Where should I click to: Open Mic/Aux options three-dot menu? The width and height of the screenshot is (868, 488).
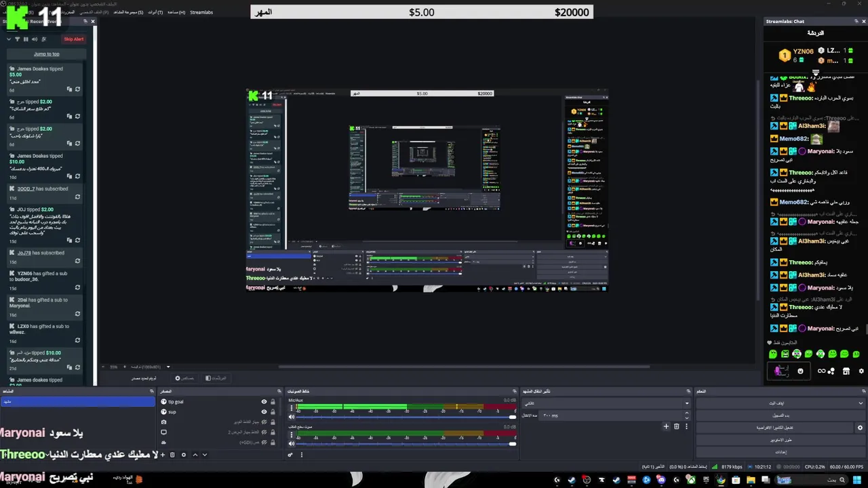[x=292, y=408]
